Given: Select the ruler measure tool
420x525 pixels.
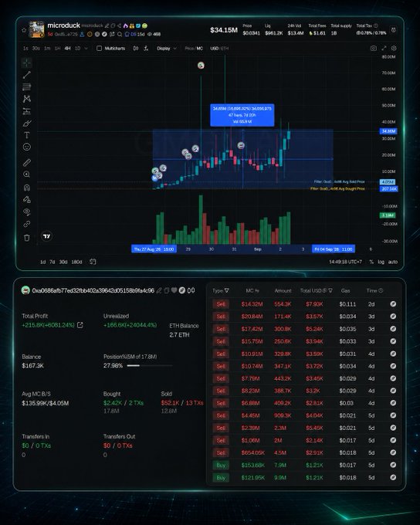Looking at the screenshot, I should (x=27, y=162).
